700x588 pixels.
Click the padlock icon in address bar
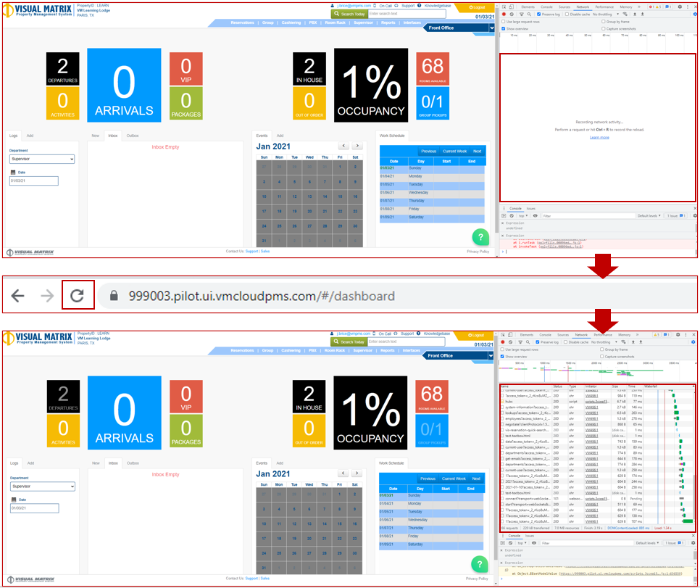[x=113, y=296]
